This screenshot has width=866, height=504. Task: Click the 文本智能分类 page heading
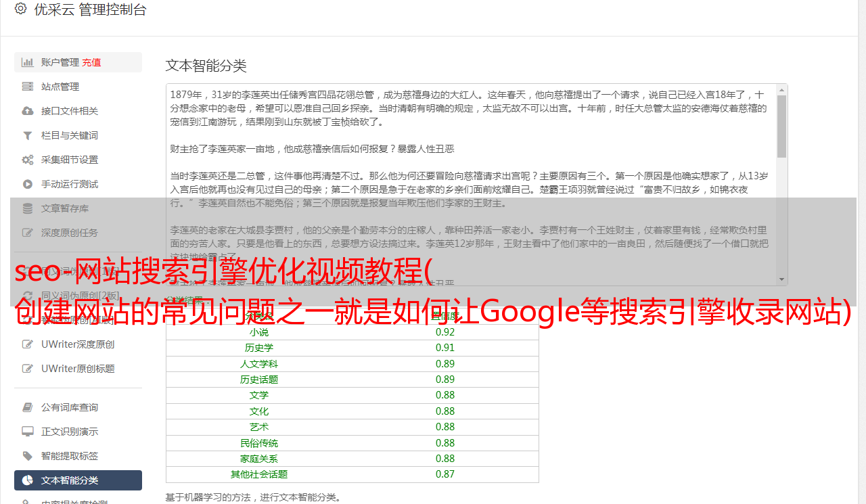(x=206, y=66)
